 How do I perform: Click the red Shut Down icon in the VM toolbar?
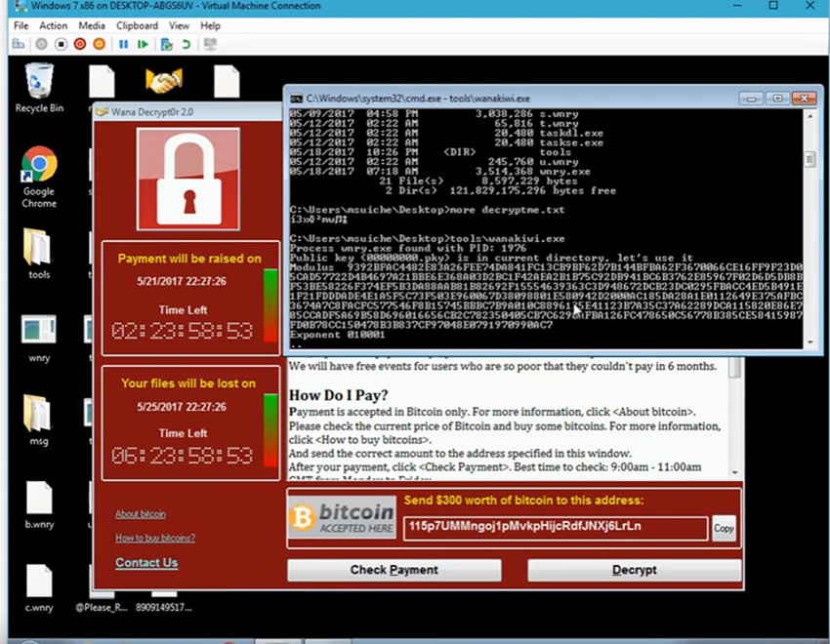pos(80,44)
